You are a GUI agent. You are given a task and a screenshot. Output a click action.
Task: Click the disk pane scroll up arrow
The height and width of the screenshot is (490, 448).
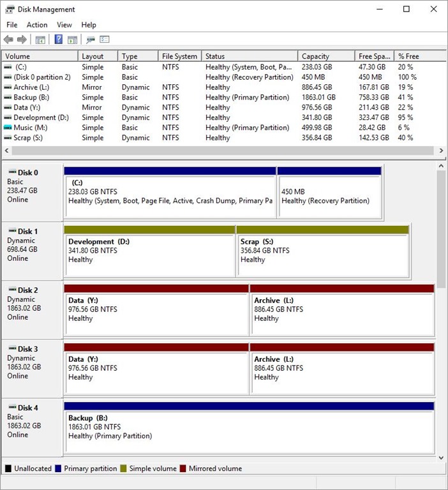coord(441,166)
